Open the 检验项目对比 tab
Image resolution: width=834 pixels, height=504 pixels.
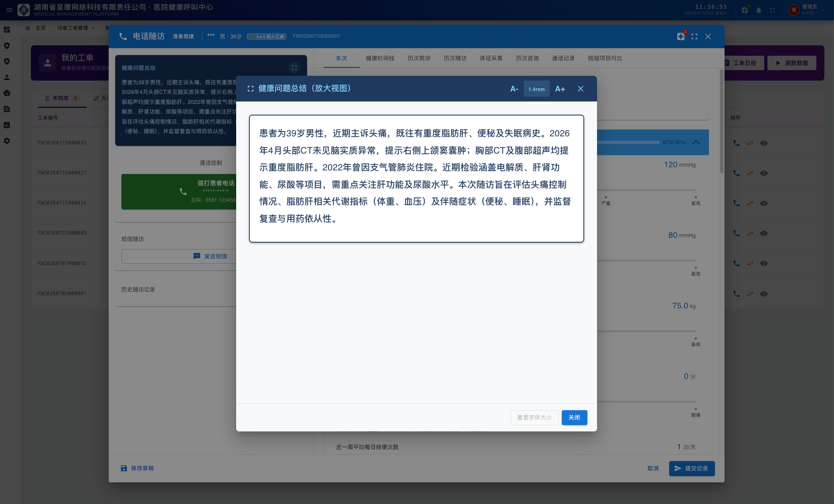tap(605, 58)
